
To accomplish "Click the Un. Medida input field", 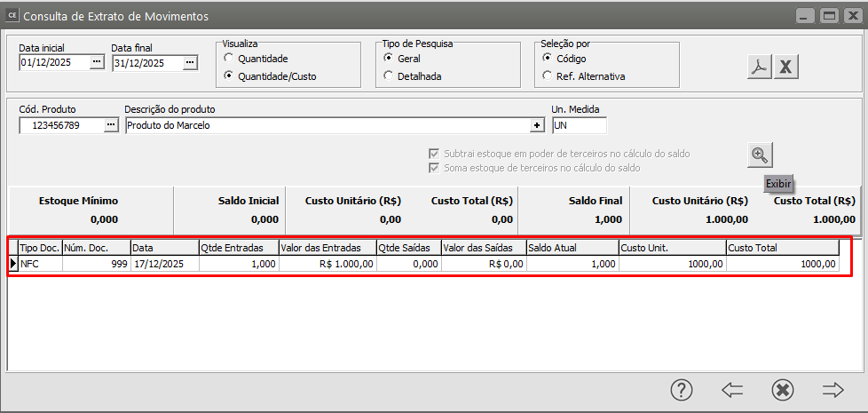I will point(579,125).
